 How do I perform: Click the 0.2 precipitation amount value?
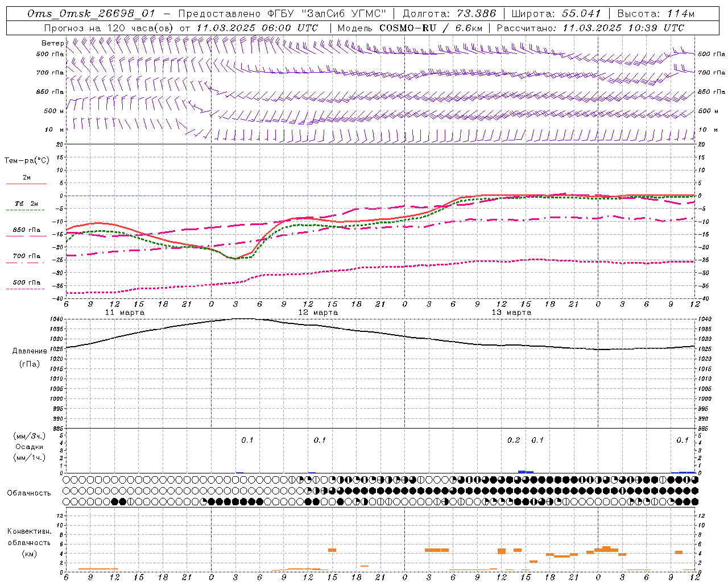point(514,440)
